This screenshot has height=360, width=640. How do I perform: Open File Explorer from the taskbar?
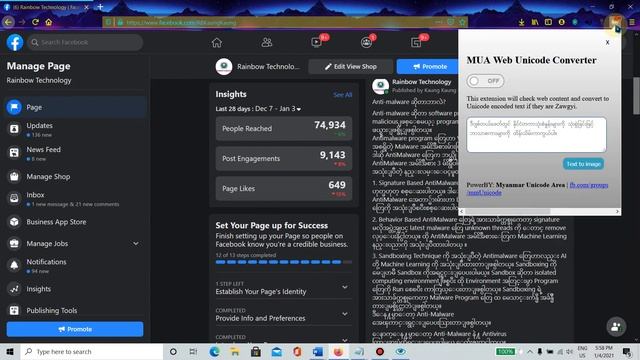[235, 351]
